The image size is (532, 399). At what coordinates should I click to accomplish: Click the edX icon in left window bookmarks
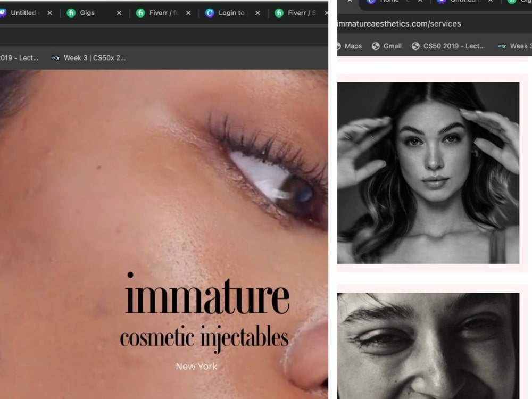coord(56,58)
